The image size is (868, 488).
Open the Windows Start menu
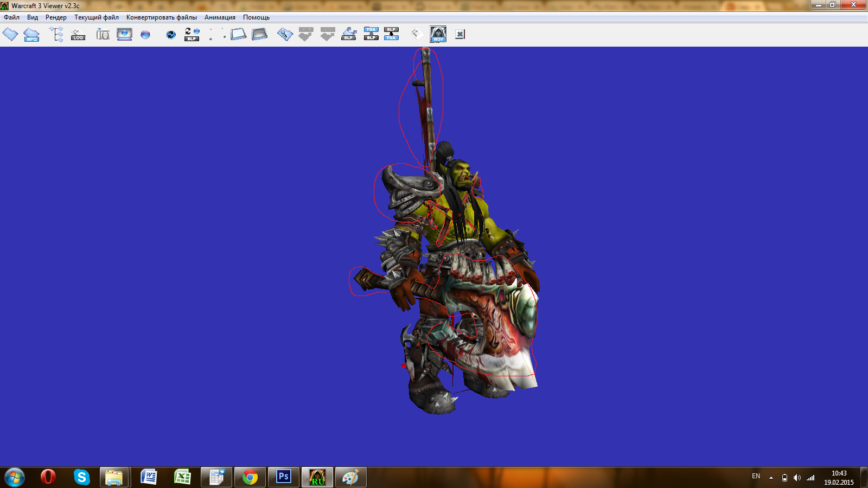point(14,477)
